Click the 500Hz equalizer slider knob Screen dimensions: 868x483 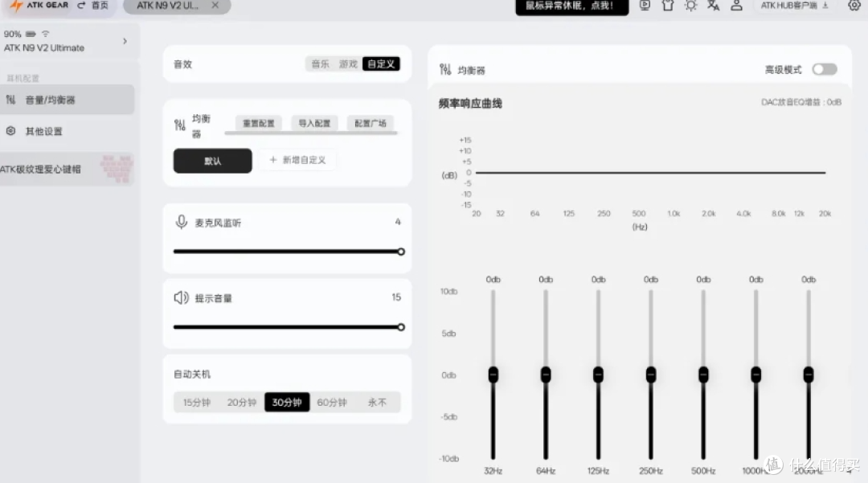click(703, 375)
